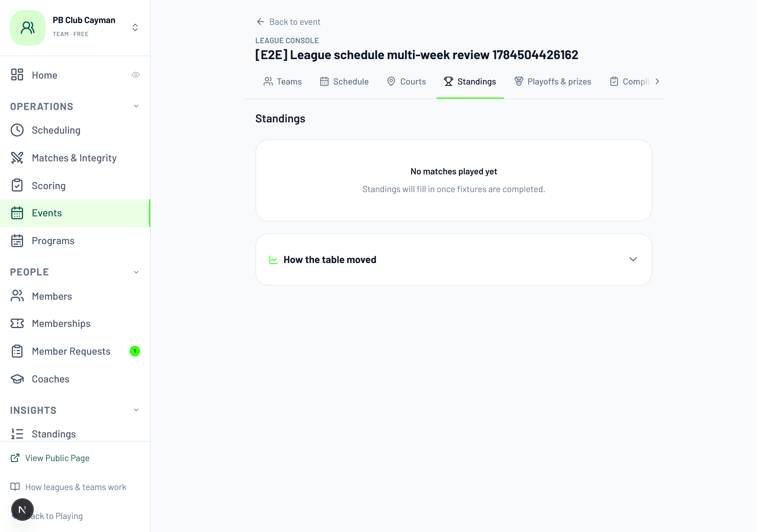Click the PB Club Cayman team avatar icon
This screenshot has width=757, height=532.
(x=28, y=28)
